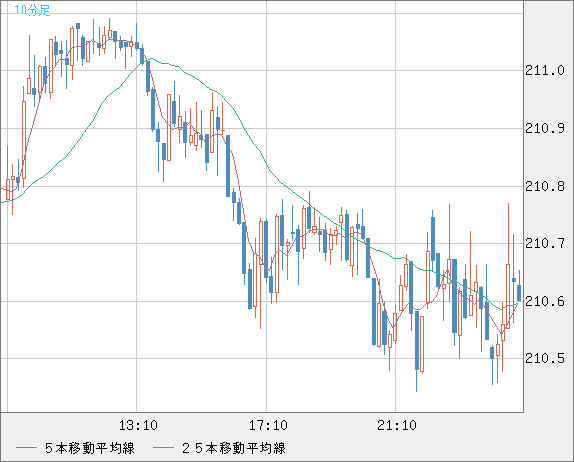The image size is (574, 462).
Task: Click the 25本移動平均線 legend label
Action: (234, 448)
